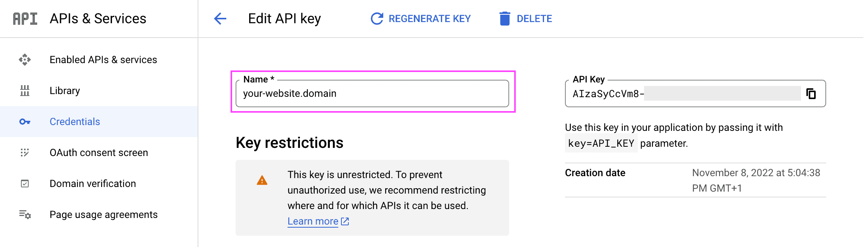Click the delete trash can icon
This screenshot has height=247, width=868.
click(504, 18)
